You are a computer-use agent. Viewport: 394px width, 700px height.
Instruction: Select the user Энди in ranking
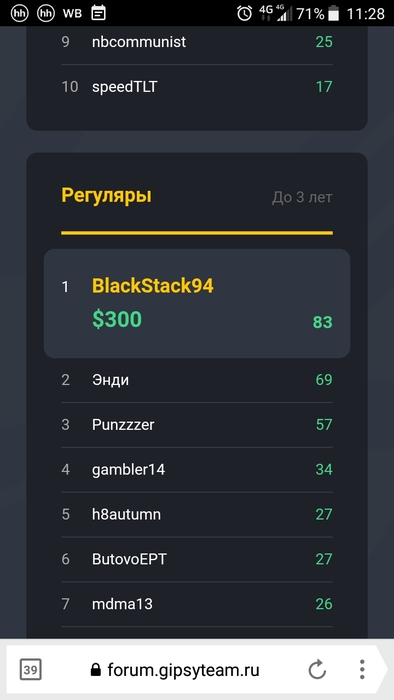(x=197, y=380)
